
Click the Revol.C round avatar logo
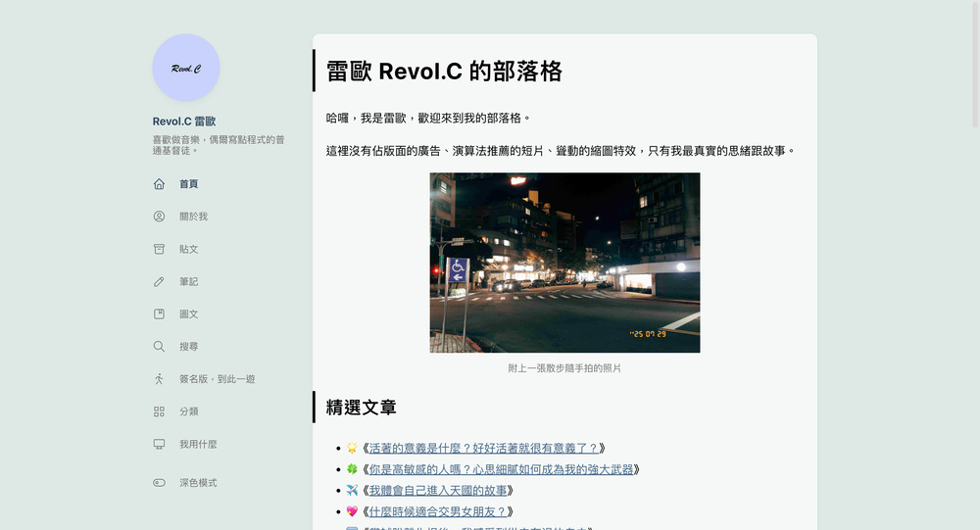(x=186, y=69)
